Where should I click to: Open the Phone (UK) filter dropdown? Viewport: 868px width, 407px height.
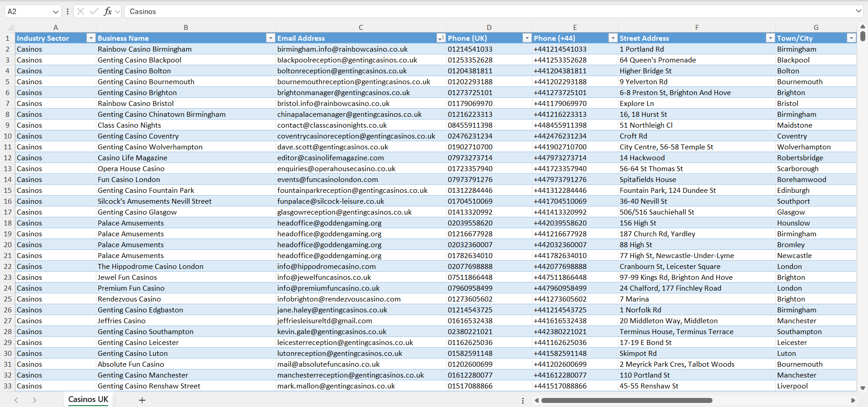(527, 38)
